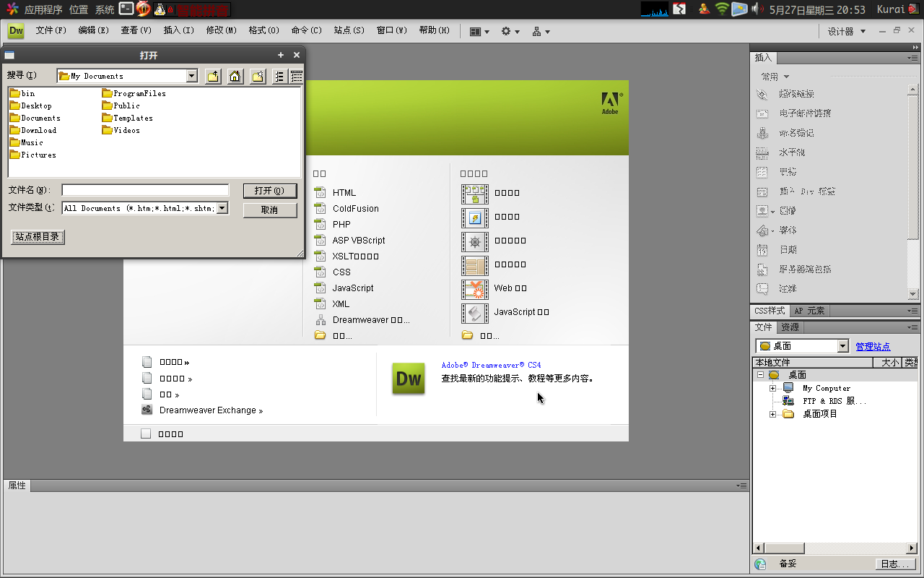924x578 pixels.
Task: Launch the terminal from the top panel
Action: [x=126, y=9]
